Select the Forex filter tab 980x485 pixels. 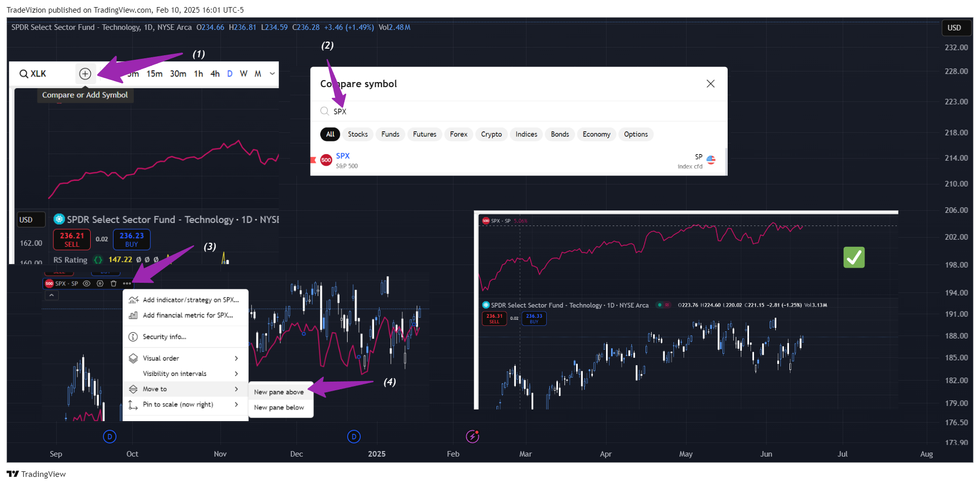pos(459,134)
